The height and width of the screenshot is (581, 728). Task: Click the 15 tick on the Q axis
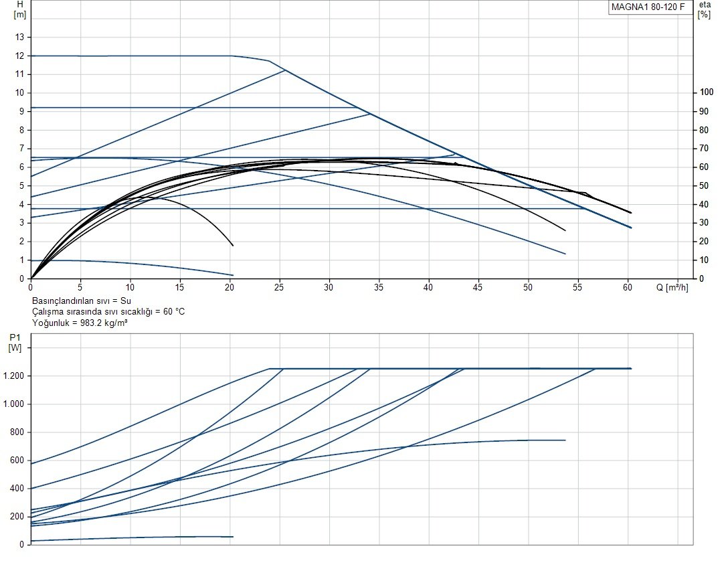pyautogui.click(x=180, y=287)
